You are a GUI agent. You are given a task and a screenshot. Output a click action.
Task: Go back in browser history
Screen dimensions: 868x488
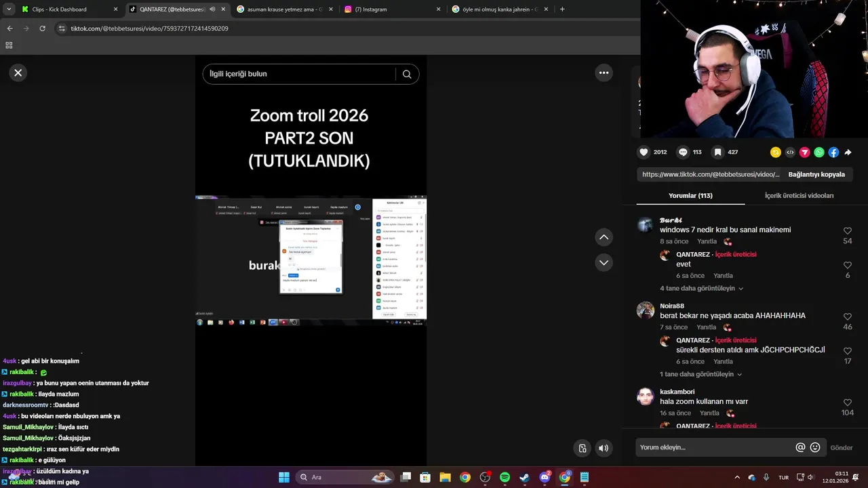tap(9, 28)
